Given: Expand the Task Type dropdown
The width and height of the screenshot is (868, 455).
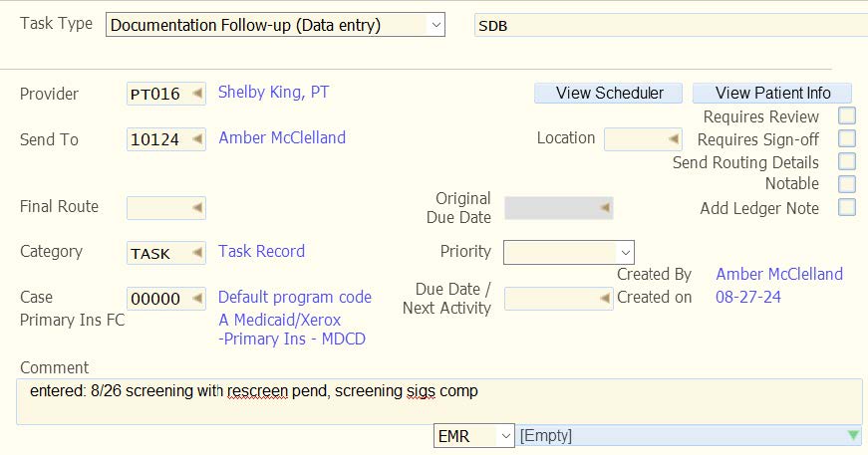Looking at the screenshot, I should (434, 25).
